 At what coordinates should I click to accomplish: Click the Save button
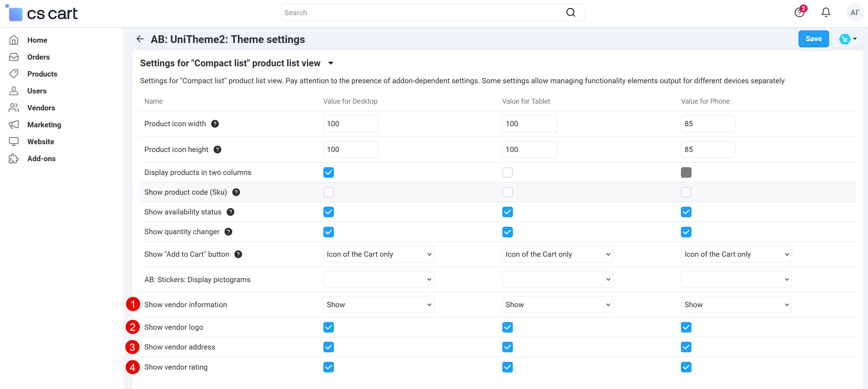tap(813, 38)
